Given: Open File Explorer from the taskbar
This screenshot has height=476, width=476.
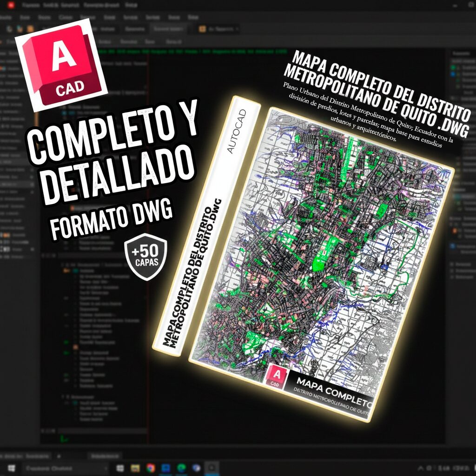Looking at the screenshot, I should click(x=135, y=468).
